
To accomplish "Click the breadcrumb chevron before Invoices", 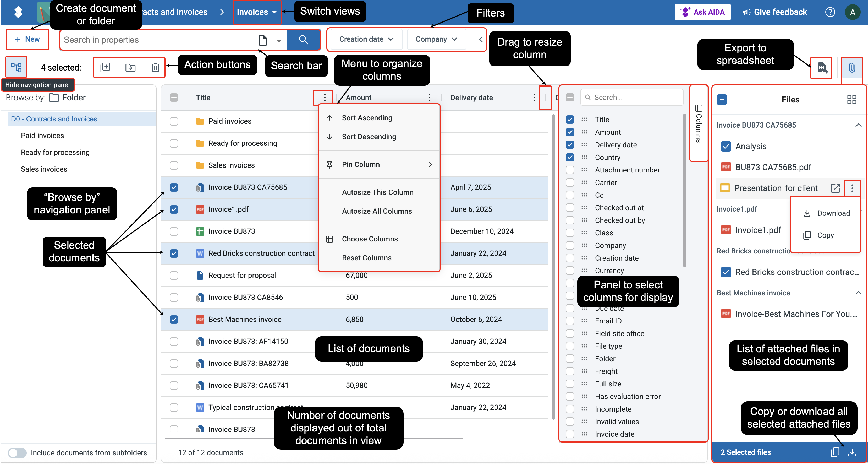I will [x=222, y=12].
